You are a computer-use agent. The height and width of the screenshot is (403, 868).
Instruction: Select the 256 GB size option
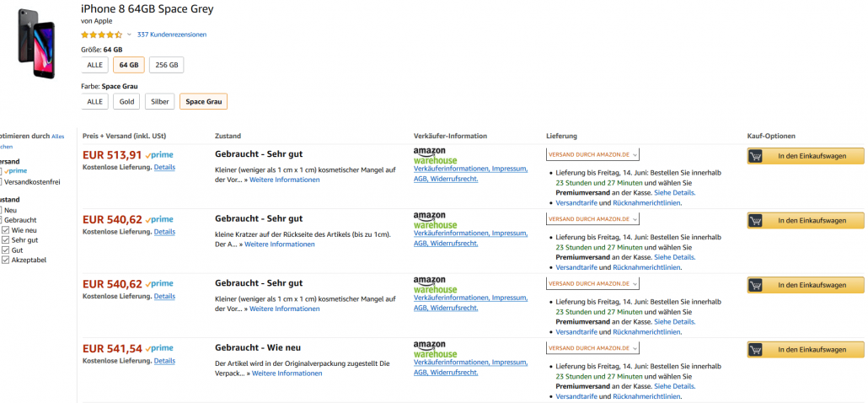(x=166, y=65)
